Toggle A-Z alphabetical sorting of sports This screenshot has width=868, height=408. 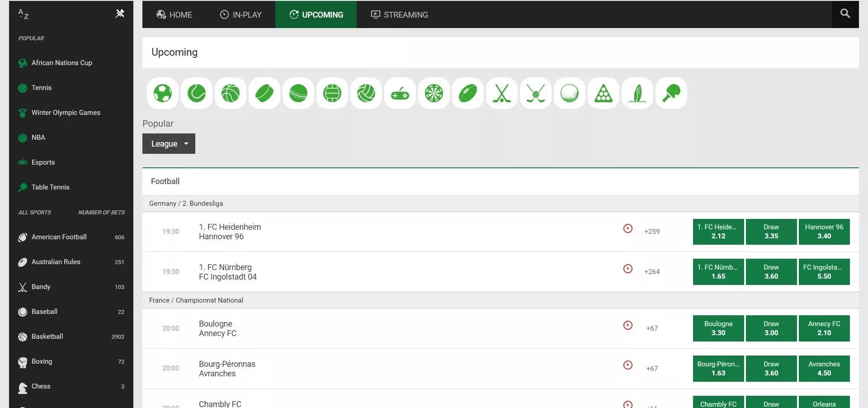[23, 14]
